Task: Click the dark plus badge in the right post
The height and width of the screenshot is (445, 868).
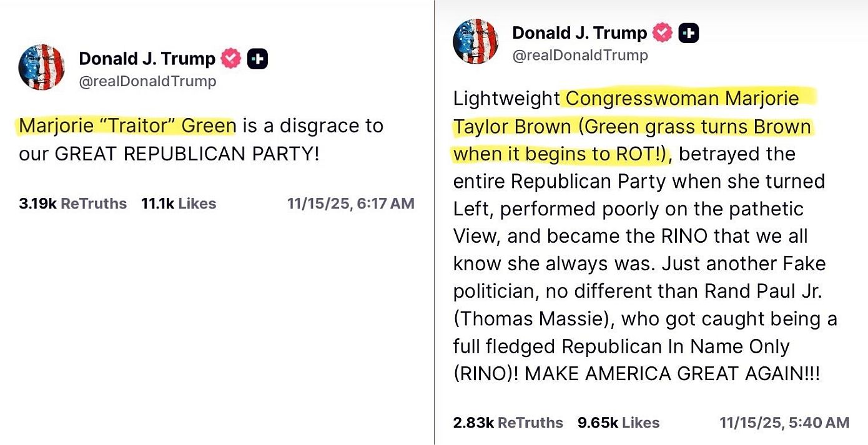Action: (x=689, y=33)
